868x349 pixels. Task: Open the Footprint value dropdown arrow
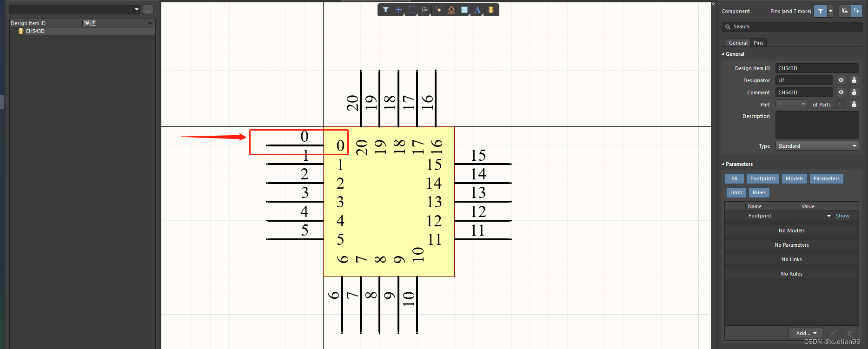(x=828, y=216)
